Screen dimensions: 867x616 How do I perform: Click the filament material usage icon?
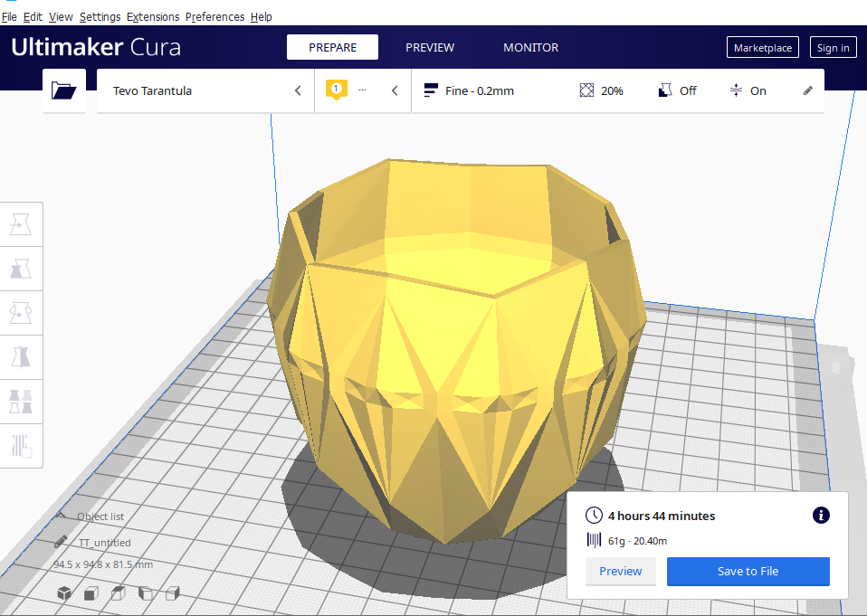click(594, 540)
